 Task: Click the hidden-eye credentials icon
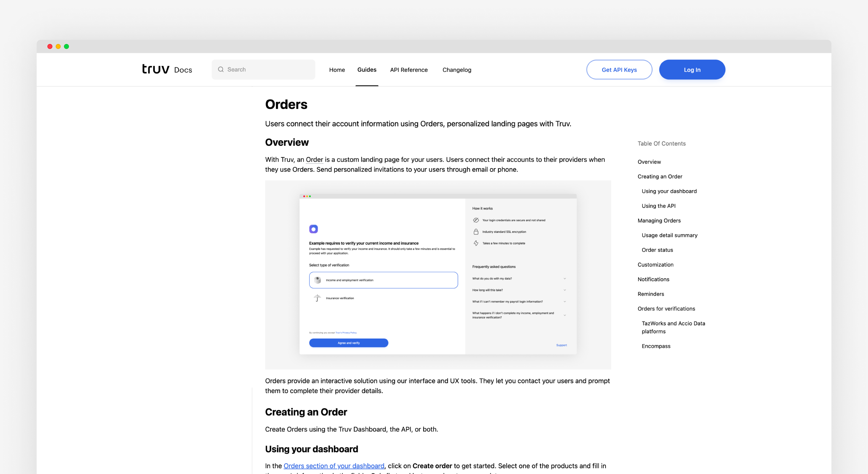click(476, 220)
